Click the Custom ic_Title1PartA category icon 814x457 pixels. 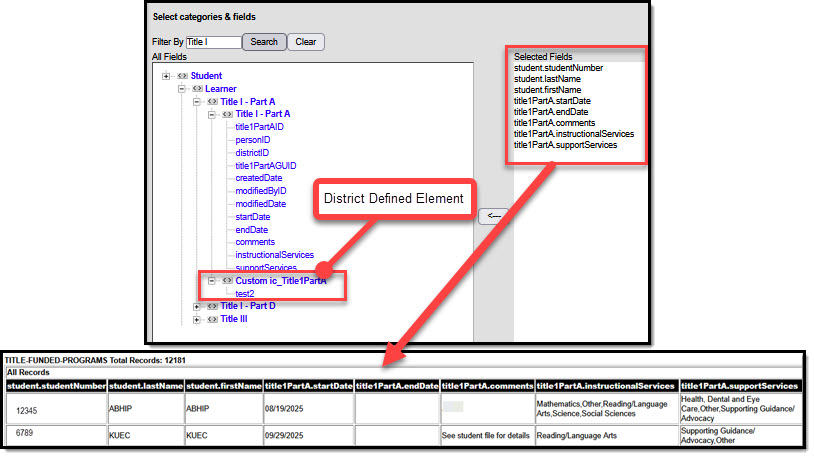pos(227,281)
